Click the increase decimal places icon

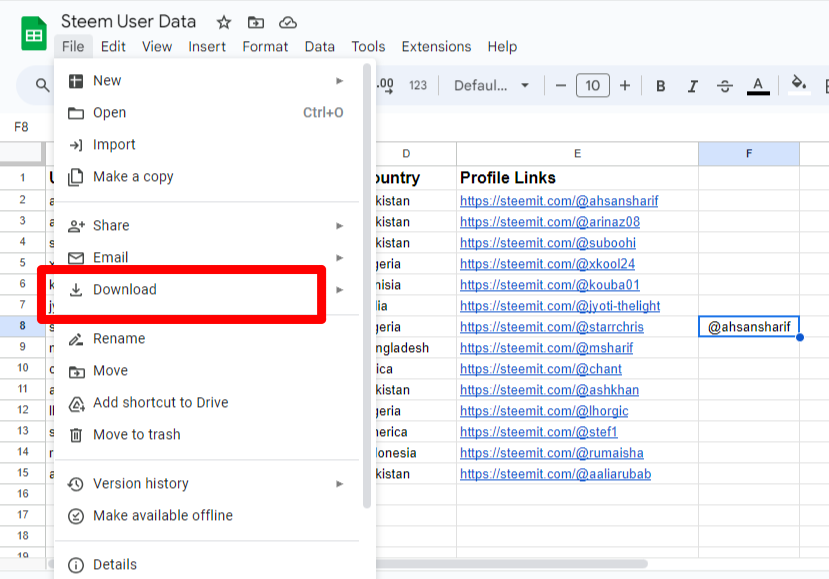pyautogui.click(x=385, y=86)
